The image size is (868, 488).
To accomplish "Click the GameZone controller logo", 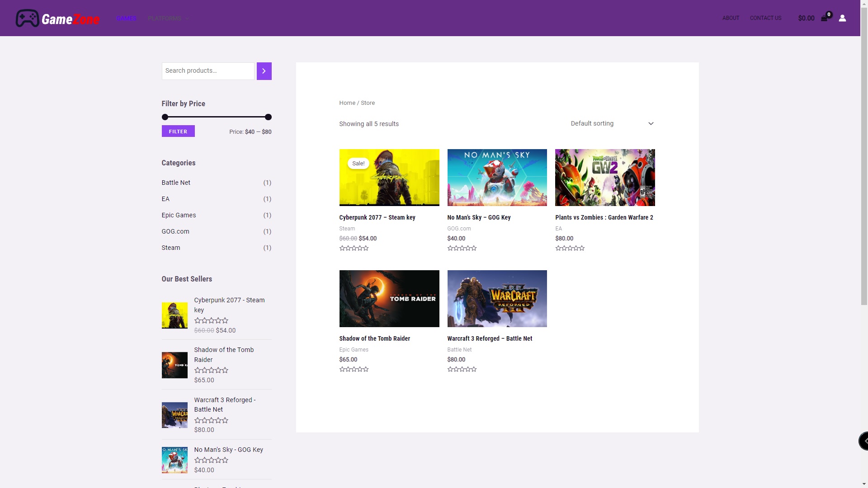I will click(x=28, y=19).
